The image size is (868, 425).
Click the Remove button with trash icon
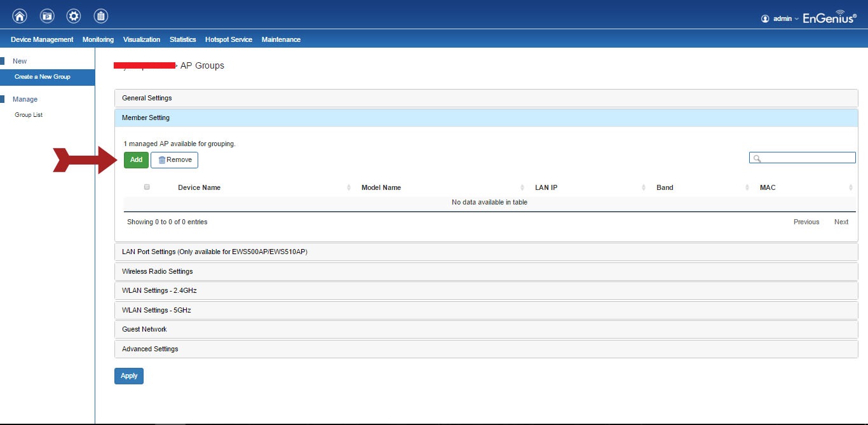point(174,159)
